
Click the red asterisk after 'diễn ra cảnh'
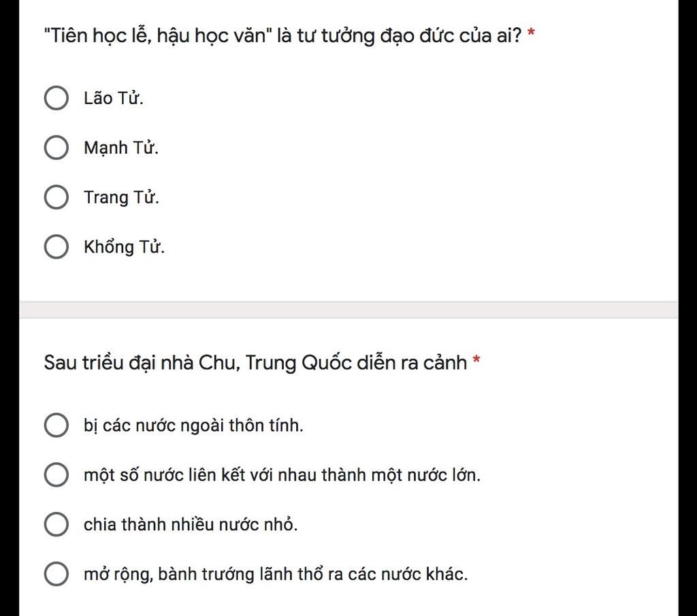476,359
